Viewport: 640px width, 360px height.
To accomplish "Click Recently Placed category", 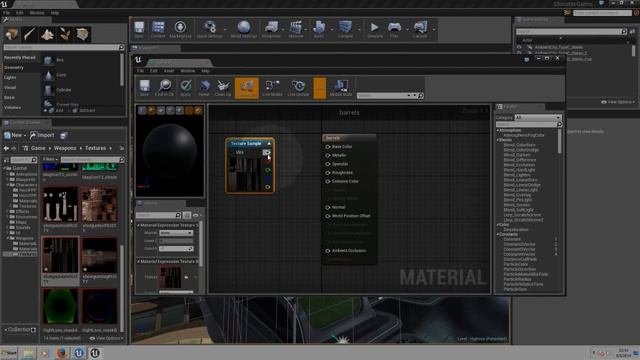I will pyautogui.click(x=20, y=58).
